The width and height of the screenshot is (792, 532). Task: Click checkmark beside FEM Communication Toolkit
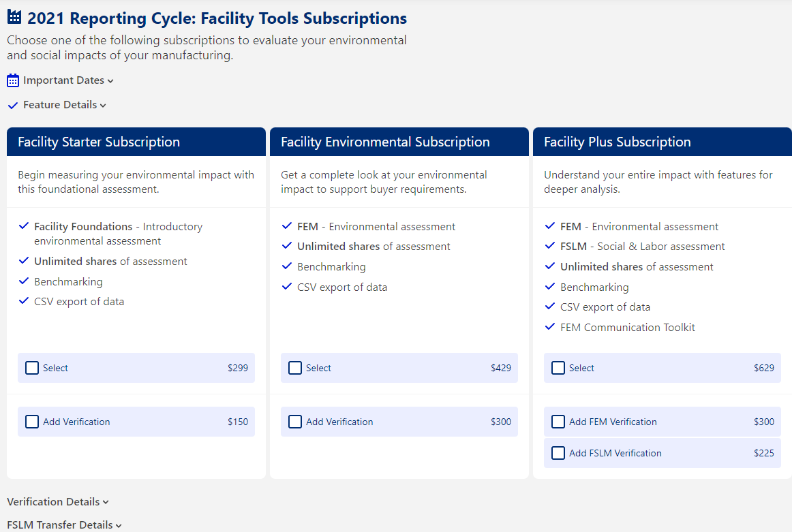coord(550,326)
